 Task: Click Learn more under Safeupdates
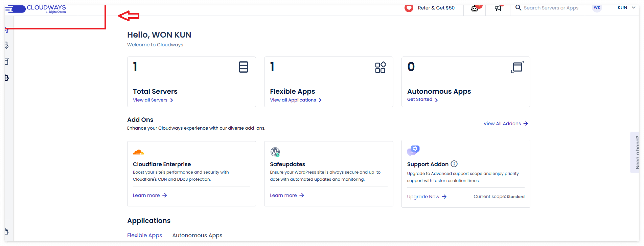283,195
